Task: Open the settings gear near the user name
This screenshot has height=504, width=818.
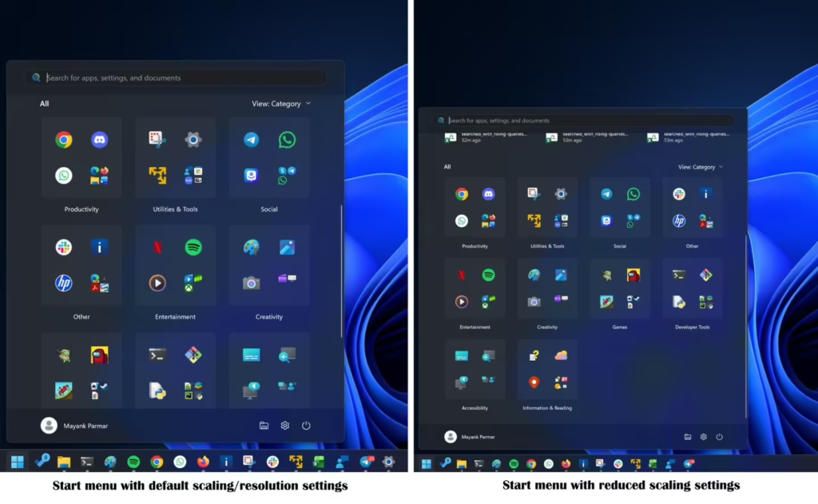Action: pos(285,426)
